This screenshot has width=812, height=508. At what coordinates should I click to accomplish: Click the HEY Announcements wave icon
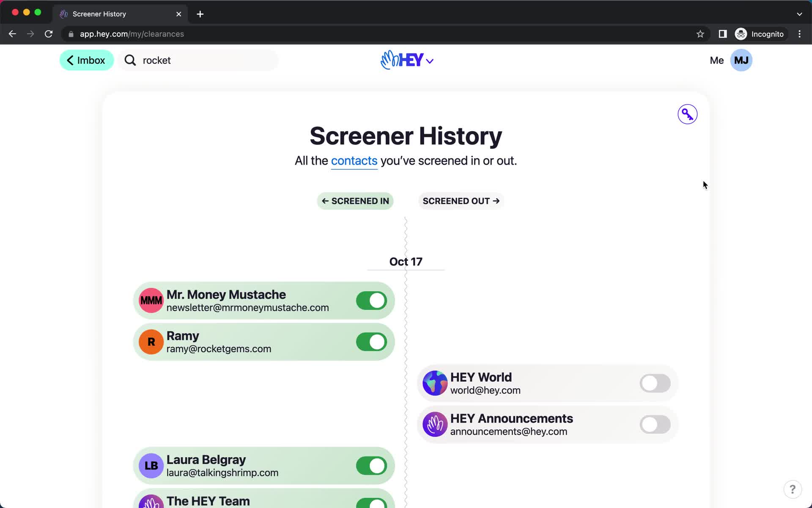pyautogui.click(x=435, y=424)
